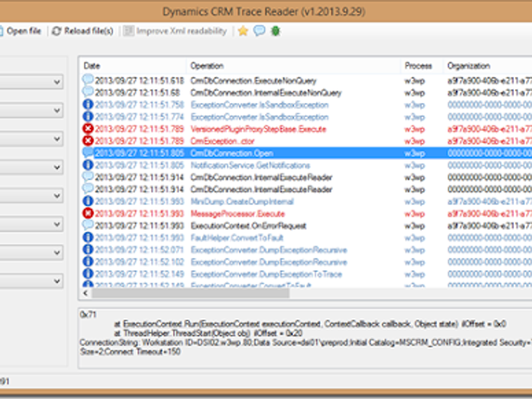This screenshot has width=532, height=399.
Task: Click the green bug icon in toolbar
Action: click(275, 31)
